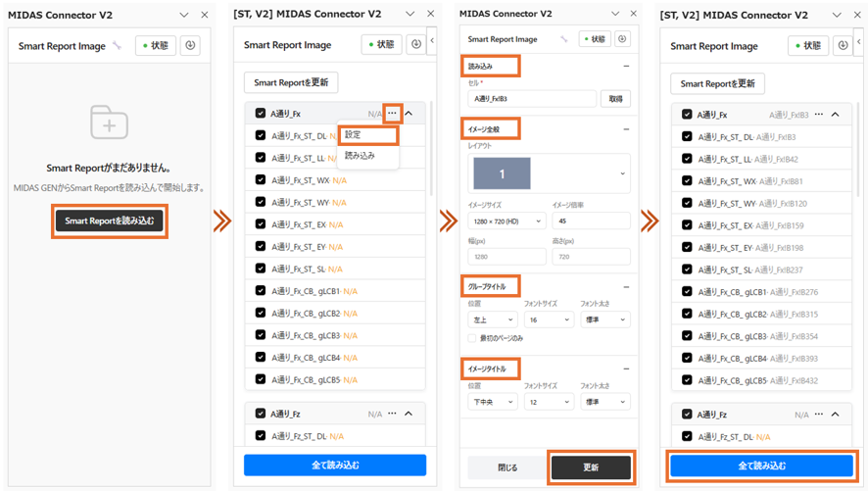Click Smart Reportを更新 in the loaded list panel
Viewport: 868px width, 491px height.
[717, 83]
